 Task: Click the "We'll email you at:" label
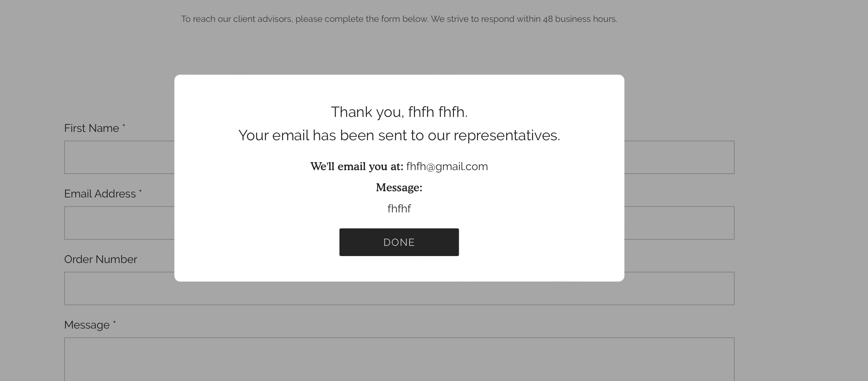357,166
